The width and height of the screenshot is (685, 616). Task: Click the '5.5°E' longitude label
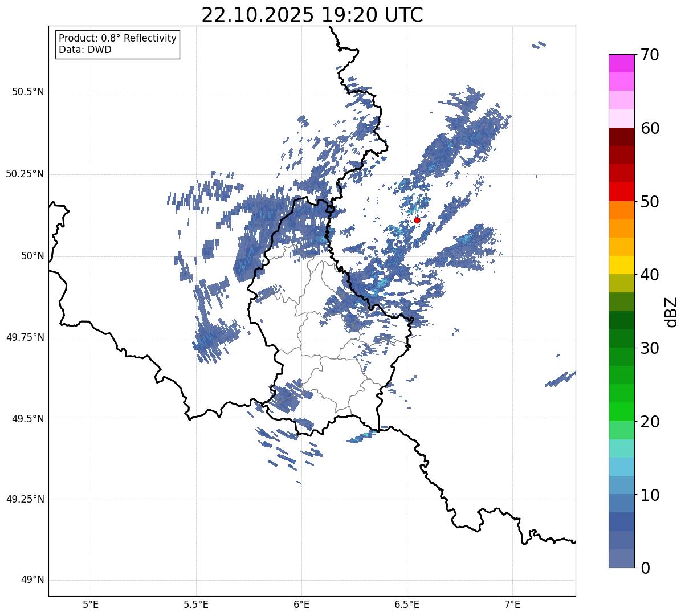click(x=196, y=604)
